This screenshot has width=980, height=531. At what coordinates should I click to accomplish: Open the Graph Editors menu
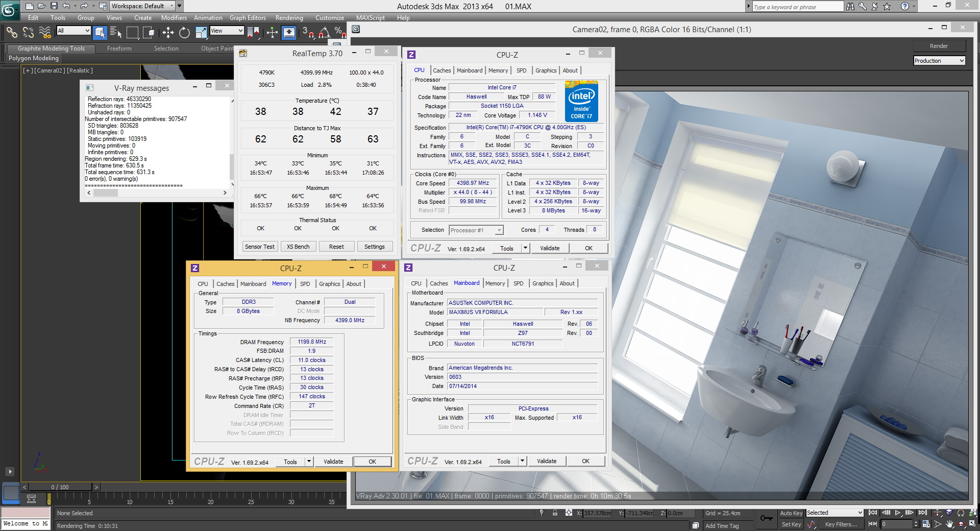coord(248,17)
